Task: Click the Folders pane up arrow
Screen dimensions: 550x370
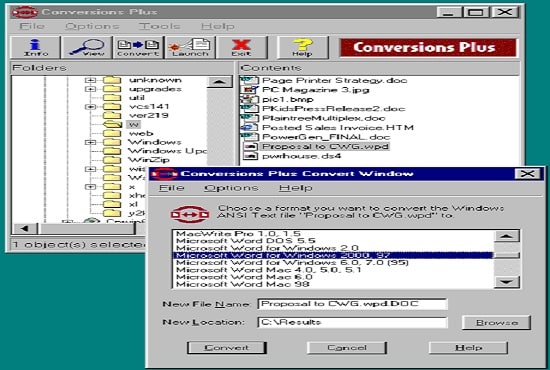Action: tap(220, 82)
